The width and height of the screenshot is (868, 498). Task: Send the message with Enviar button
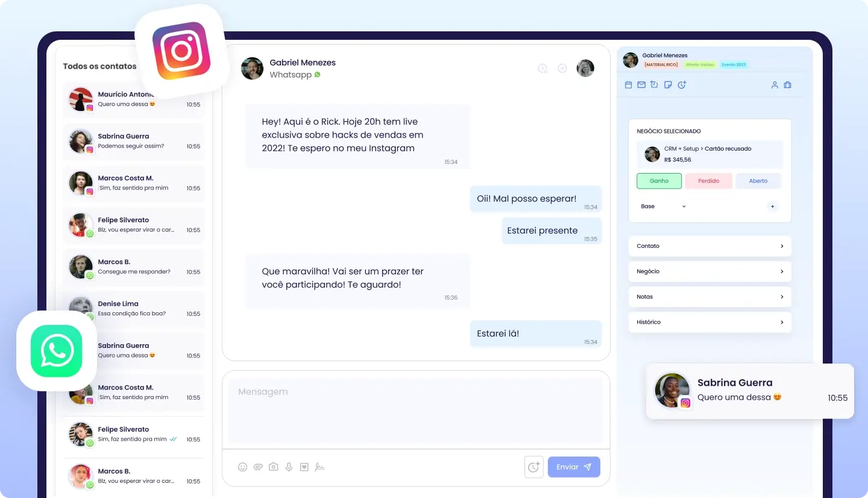[x=574, y=467]
